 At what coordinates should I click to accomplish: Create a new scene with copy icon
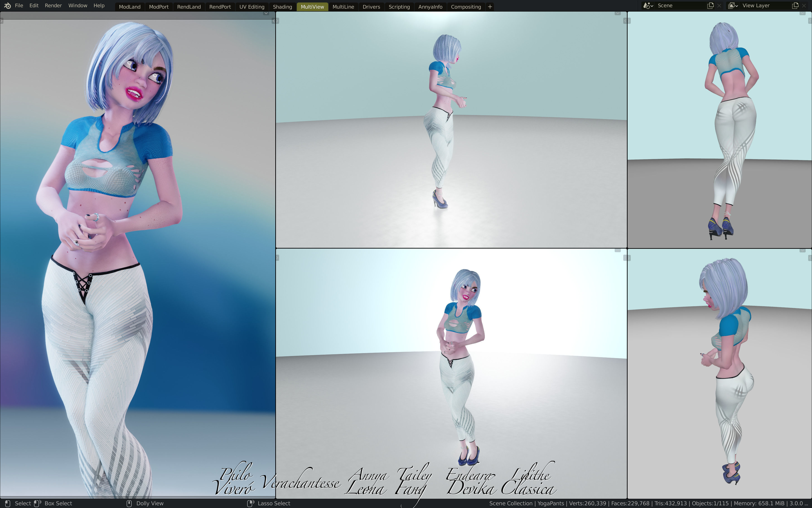point(710,6)
